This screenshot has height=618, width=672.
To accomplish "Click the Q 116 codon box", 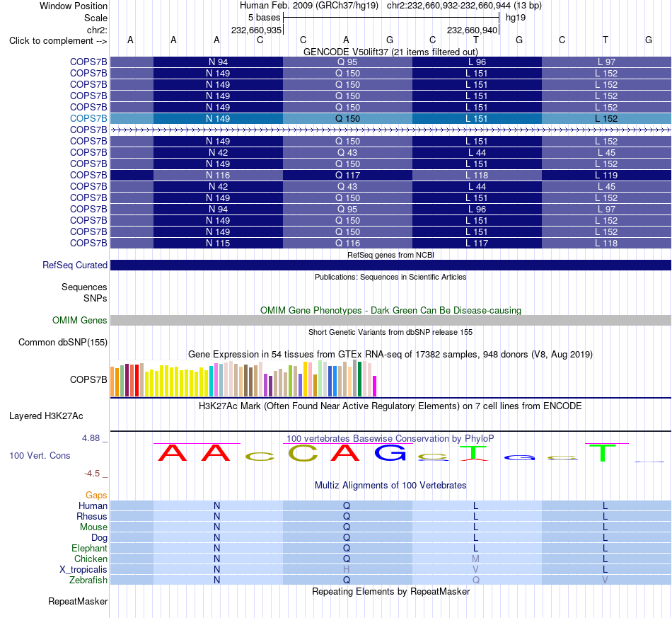I will (347, 244).
